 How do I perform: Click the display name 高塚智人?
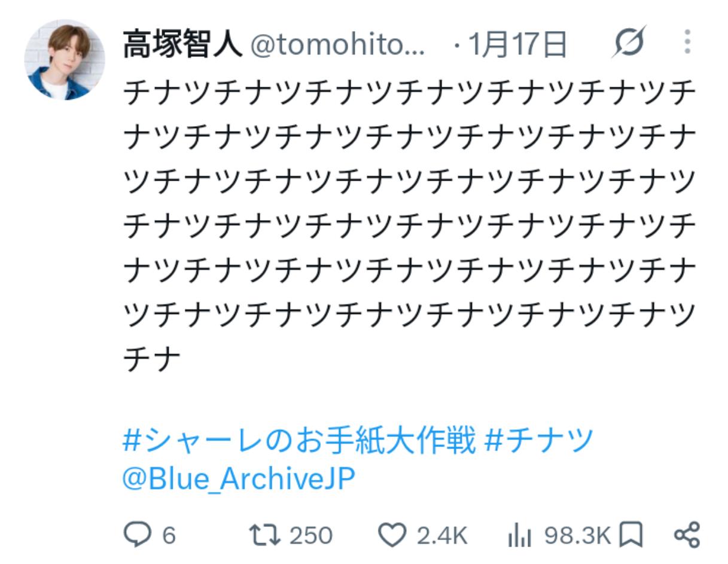[182, 45]
